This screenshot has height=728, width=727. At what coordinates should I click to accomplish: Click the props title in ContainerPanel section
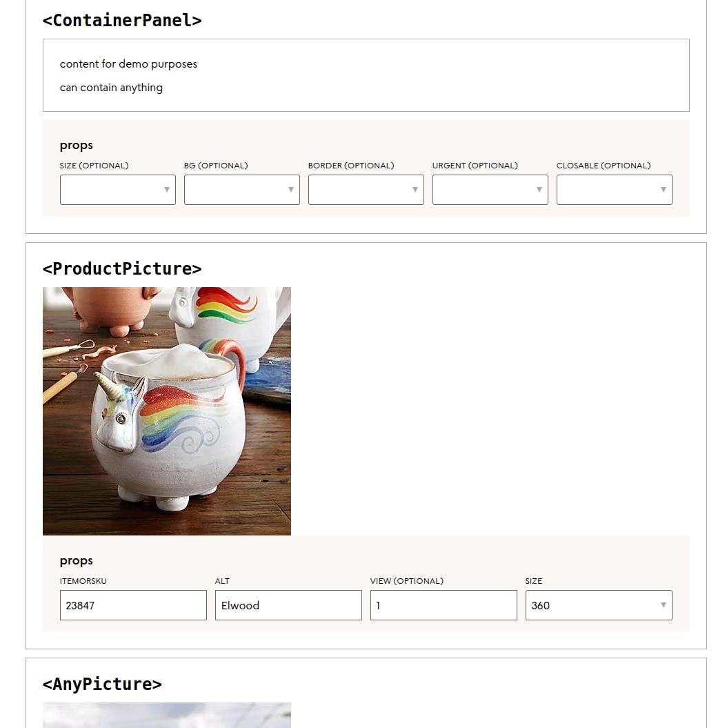pos(76,145)
